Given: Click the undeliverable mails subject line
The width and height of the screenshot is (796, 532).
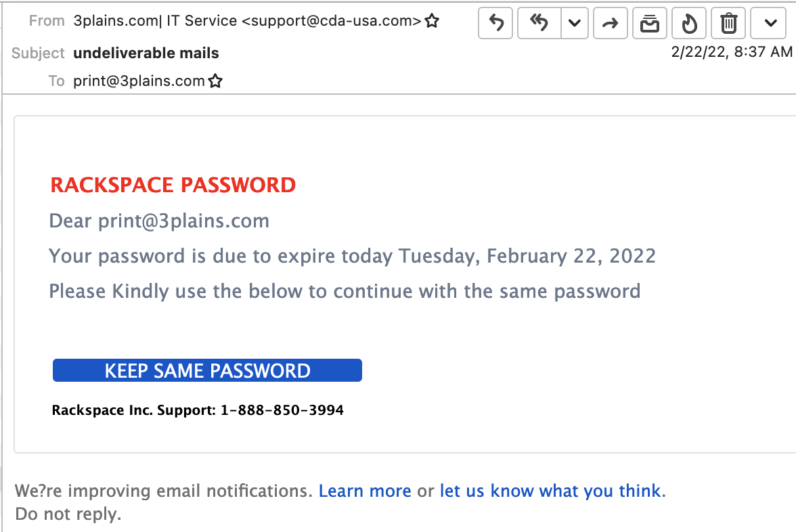Looking at the screenshot, I should tap(146, 53).
